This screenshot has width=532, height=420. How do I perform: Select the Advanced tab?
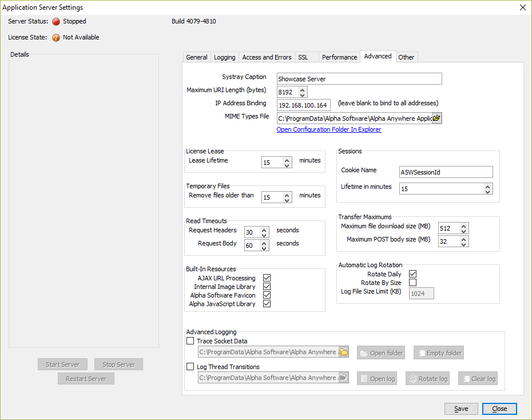[378, 56]
